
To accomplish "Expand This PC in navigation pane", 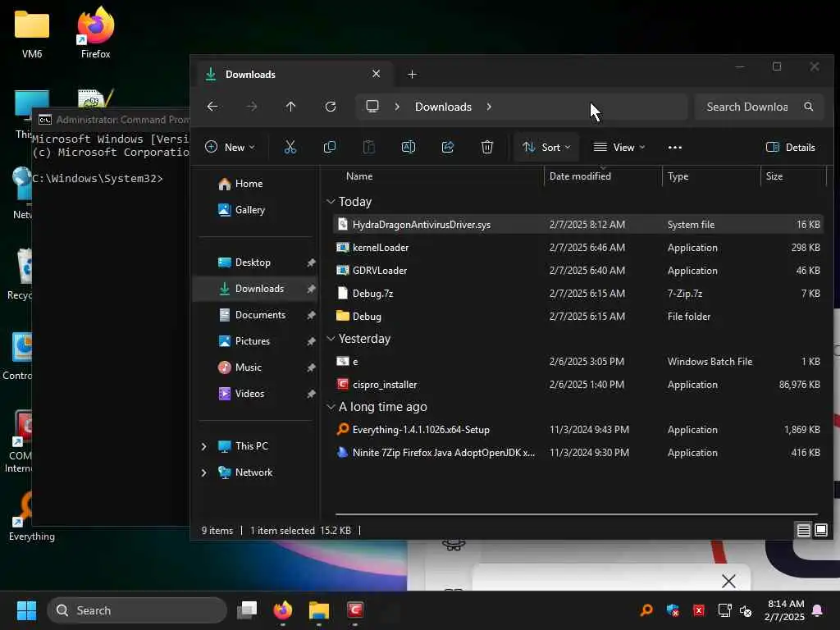I will [x=204, y=446].
